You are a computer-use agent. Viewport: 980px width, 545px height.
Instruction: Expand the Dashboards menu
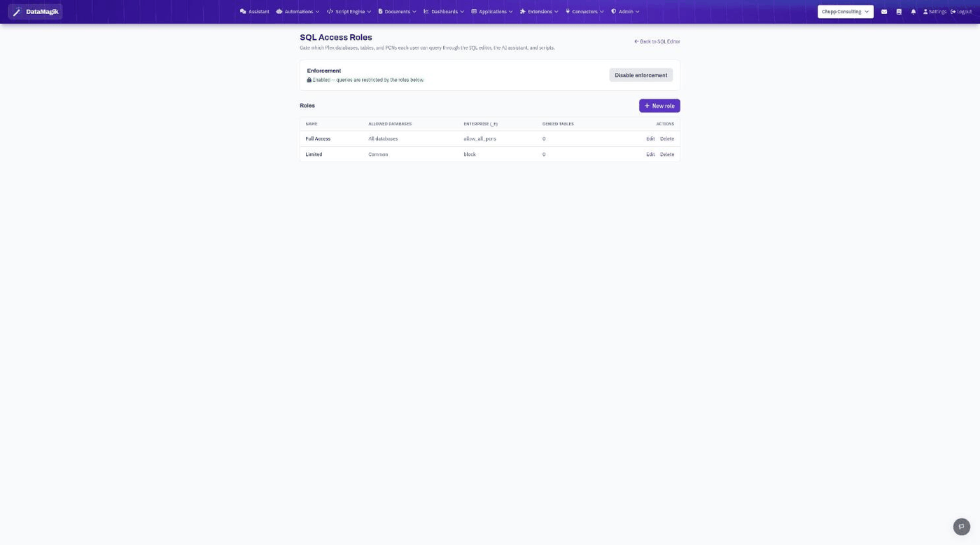(x=444, y=12)
